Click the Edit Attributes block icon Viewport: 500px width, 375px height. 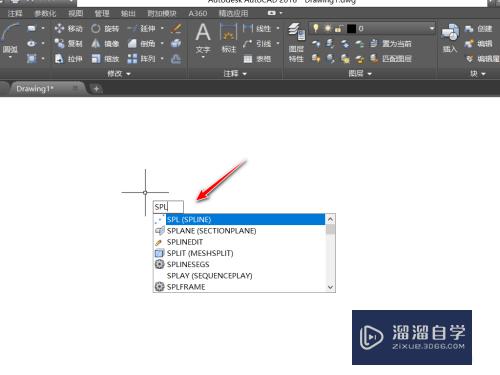coord(482,59)
